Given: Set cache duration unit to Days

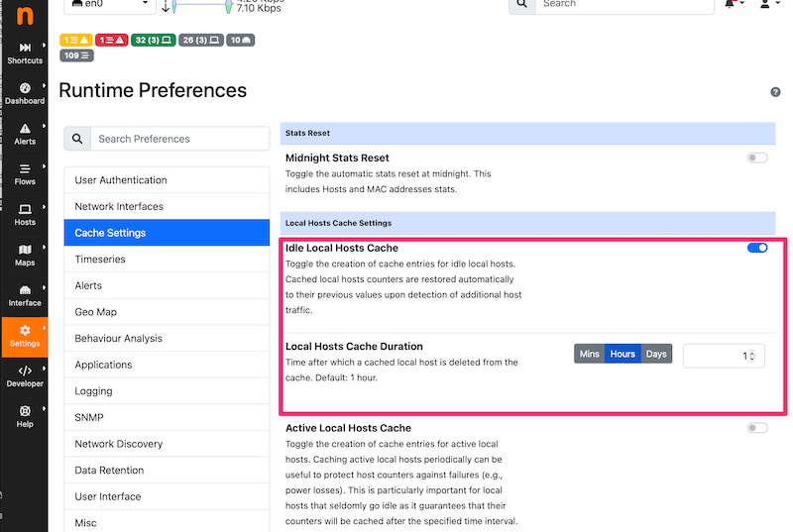Looking at the screenshot, I should pyautogui.click(x=656, y=354).
